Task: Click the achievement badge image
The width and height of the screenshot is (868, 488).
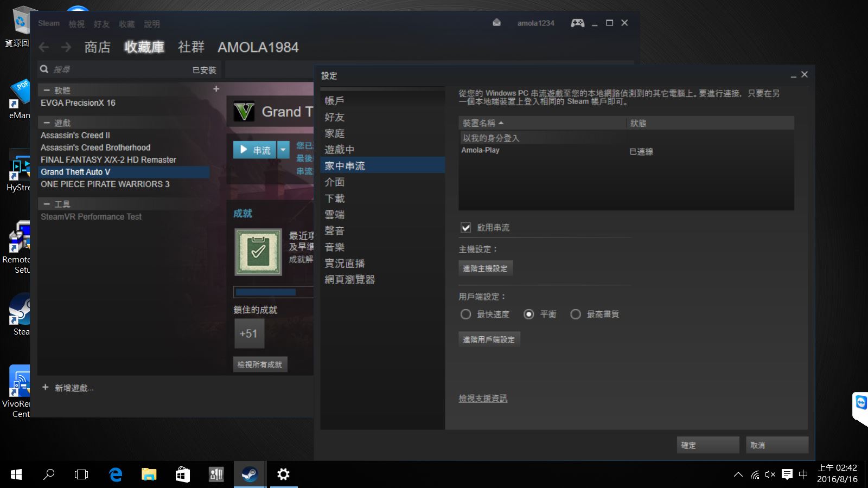Action: (x=258, y=252)
